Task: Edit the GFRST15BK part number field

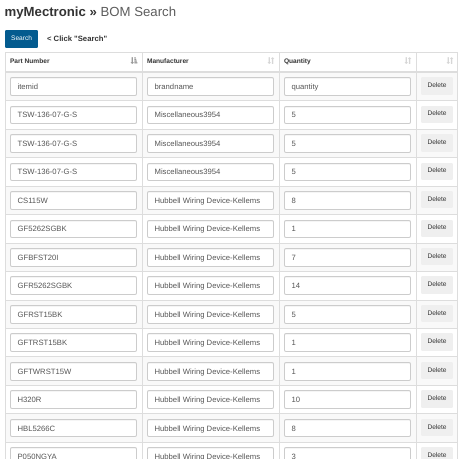Action: coord(73,314)
